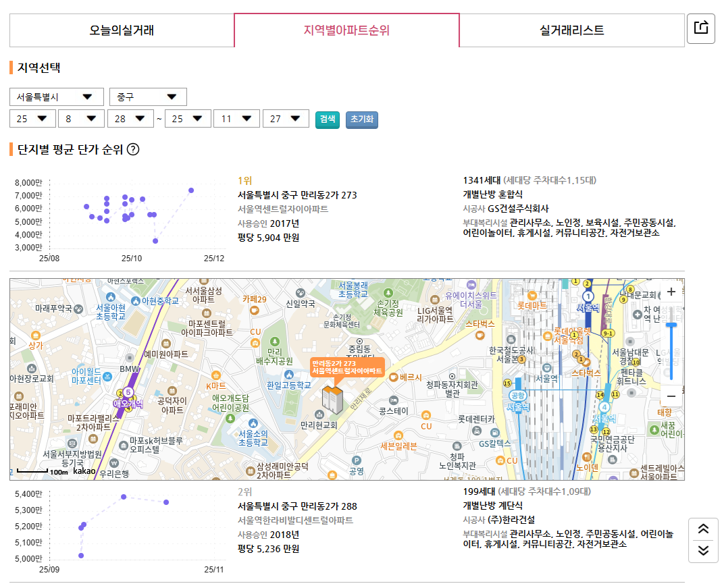This screenshot has height=588, width=728.
Task: Click the scroll-to-bottom double chevron icon
Action: tap(703, 551)
